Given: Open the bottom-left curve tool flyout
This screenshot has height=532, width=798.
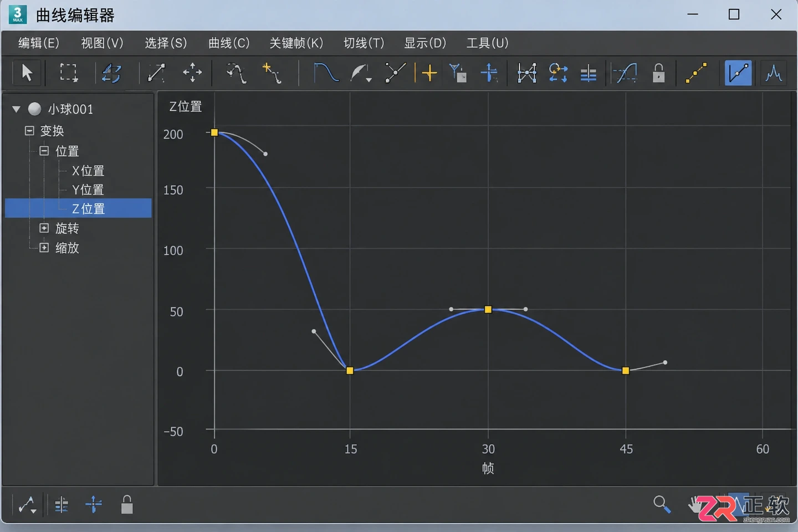Looking at the screenshot, I should (x=27, y=505).
